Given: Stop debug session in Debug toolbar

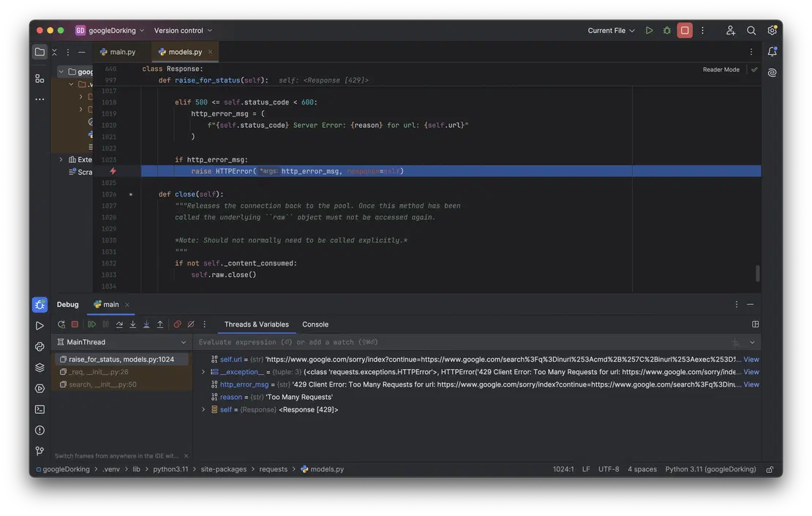Looking at the screenshot, I should click(75, 325).
